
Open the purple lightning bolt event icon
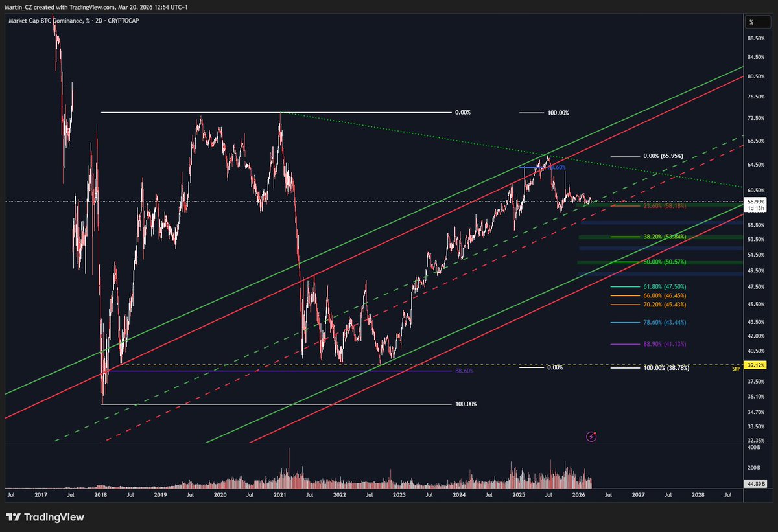coord(591,437)
